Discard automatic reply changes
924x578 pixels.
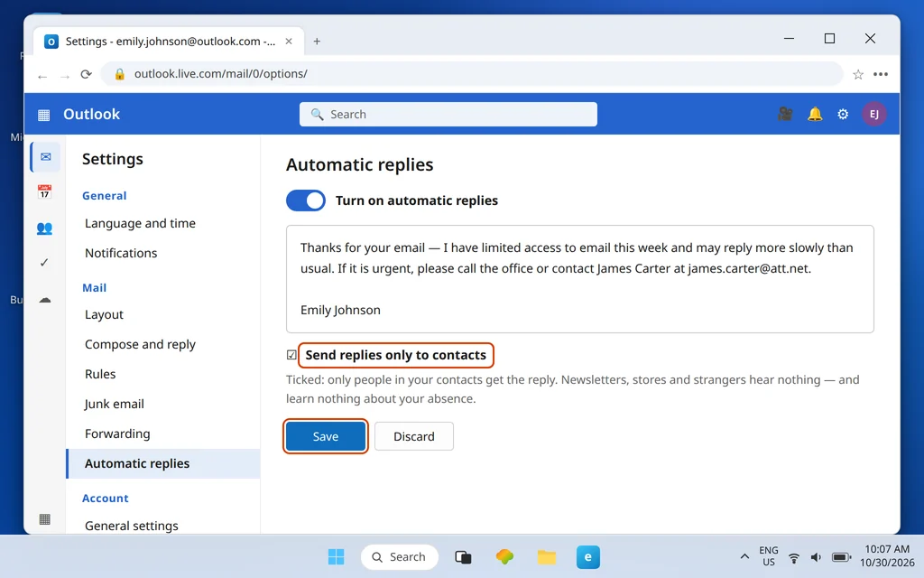pos(413,436)
